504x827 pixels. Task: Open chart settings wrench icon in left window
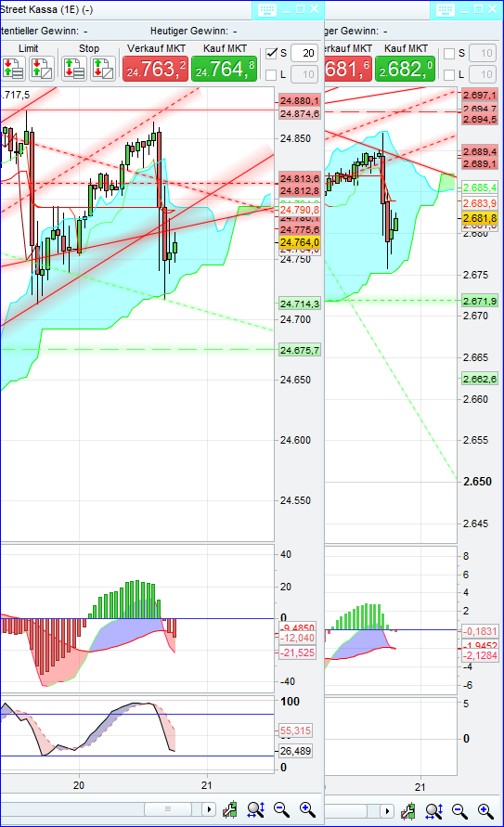230,809
